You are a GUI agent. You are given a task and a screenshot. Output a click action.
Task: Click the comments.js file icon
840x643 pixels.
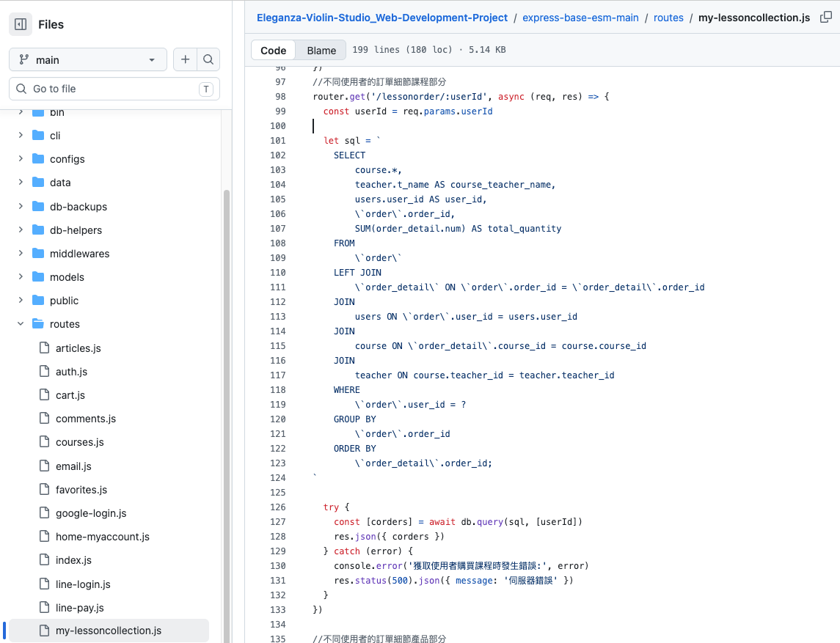45,419
